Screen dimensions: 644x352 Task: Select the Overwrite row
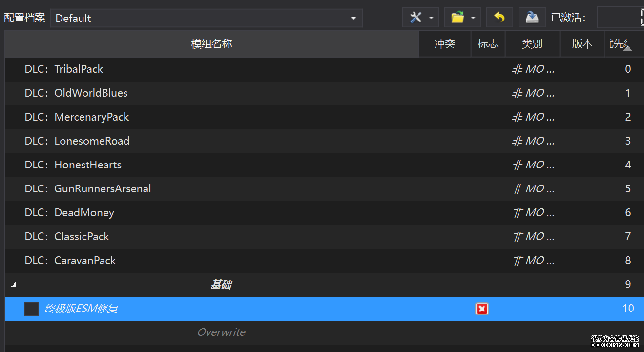[221, 332]
